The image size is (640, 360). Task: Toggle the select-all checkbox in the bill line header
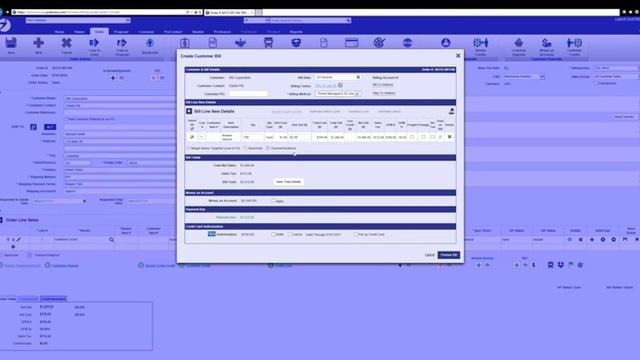pos(192,129)
